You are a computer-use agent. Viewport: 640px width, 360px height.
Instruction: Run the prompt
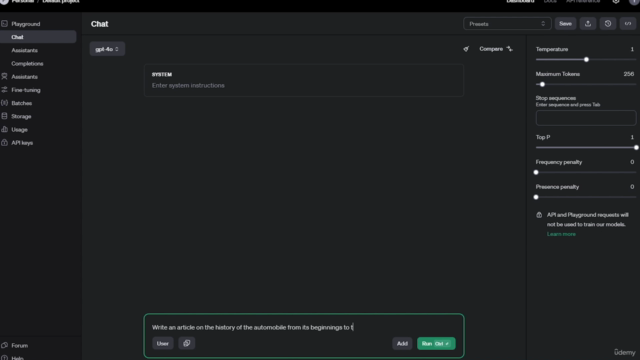(436, 344)
